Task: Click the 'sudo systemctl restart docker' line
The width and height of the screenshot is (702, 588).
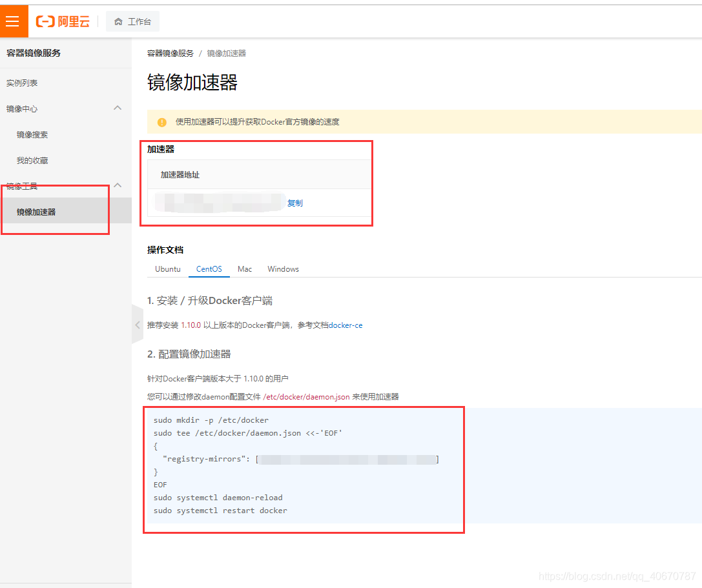Action: point(220,511)
